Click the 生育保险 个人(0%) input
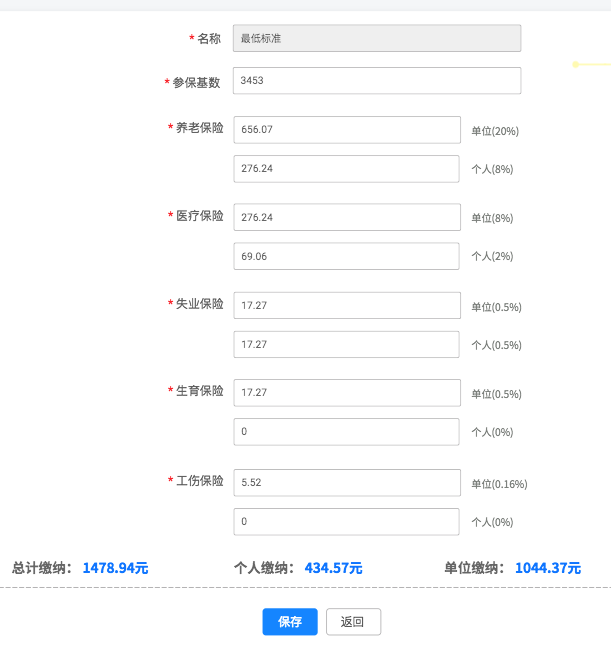 (x=346, y=432)
